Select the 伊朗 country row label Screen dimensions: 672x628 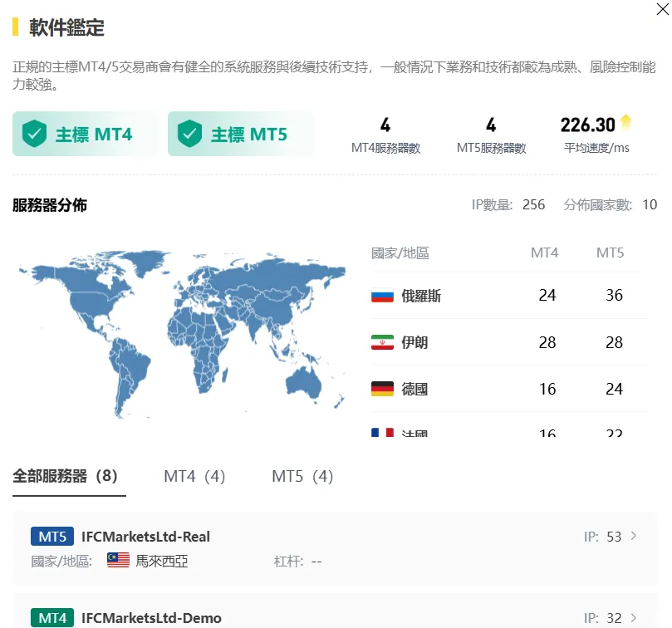pyautogui.click(x=414, y=342)
